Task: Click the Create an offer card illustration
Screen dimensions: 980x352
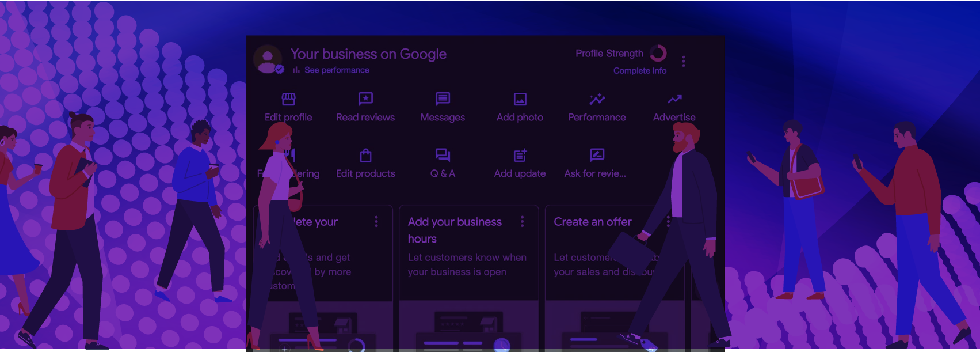Action: [x=615, y=326]
